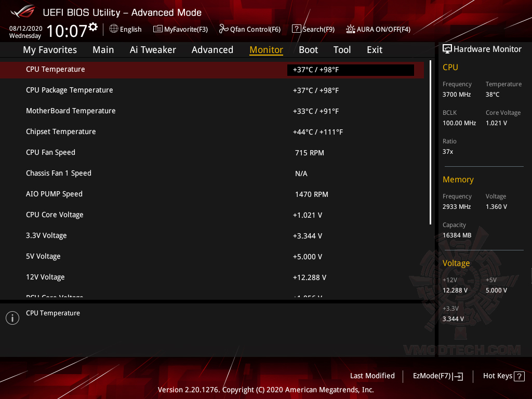Image resolution: width=532 pixels, height=399 pixels.
Task: Show the Hot Keys list
Action: tap(503, 376)
